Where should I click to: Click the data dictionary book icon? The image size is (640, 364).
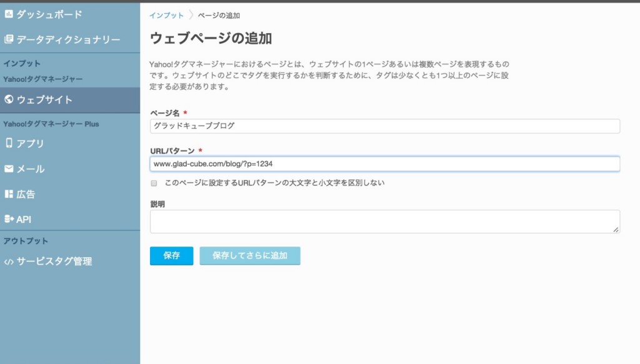[9, 39]
